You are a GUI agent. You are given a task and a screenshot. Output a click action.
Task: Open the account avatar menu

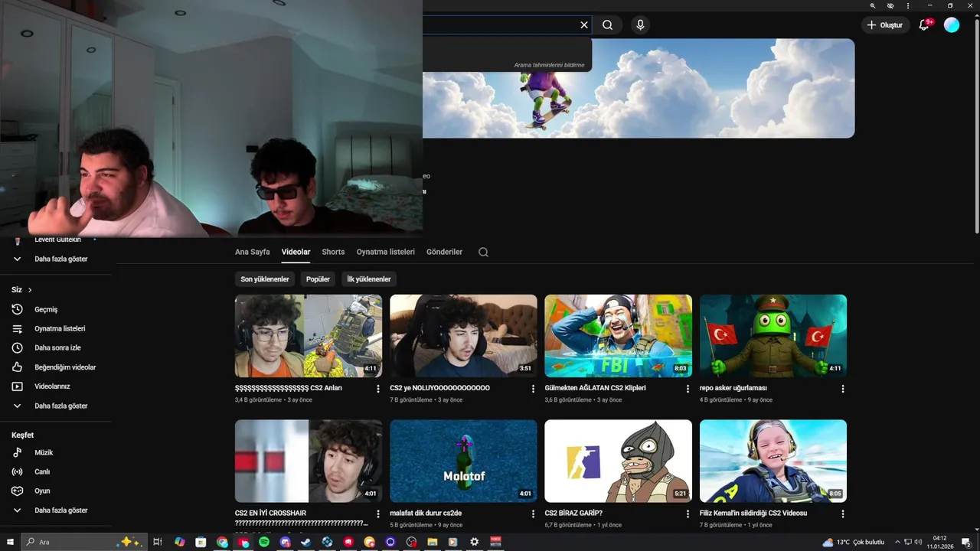click(x=952, y=25)
